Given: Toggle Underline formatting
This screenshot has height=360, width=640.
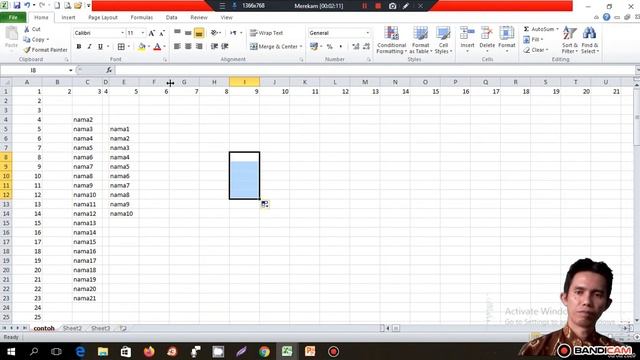Looking at the screenshot, I should pyautogui.click(x=100, y=47).
